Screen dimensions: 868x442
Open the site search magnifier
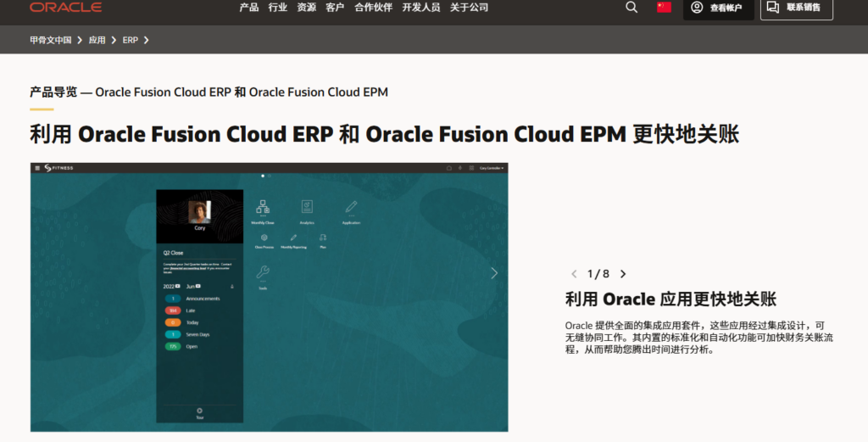(632, 8)
